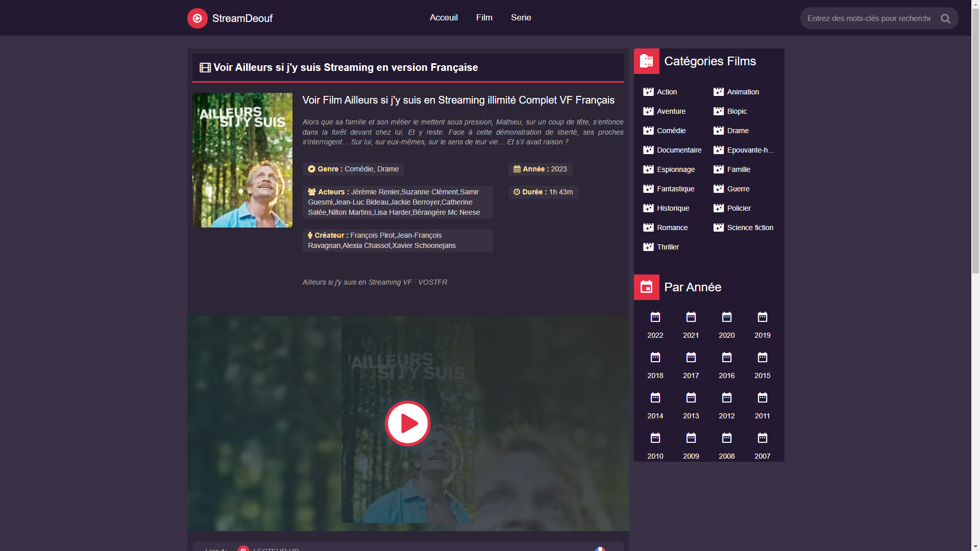The height and width of the screenshot is (551, 980).
Task: Click the clapperboard icon beside Action
Action: click(x=648, y=92)
